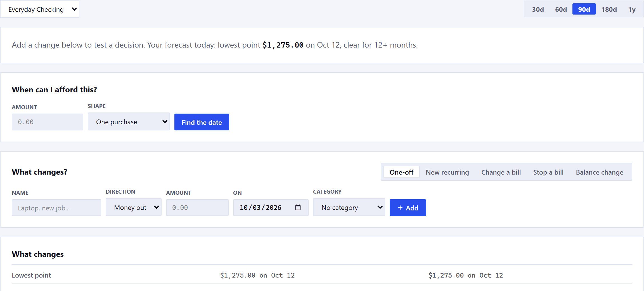This screenshot has width=644, height=291.
Task: Click the Lowest point row label
Action: click(31, 275)
